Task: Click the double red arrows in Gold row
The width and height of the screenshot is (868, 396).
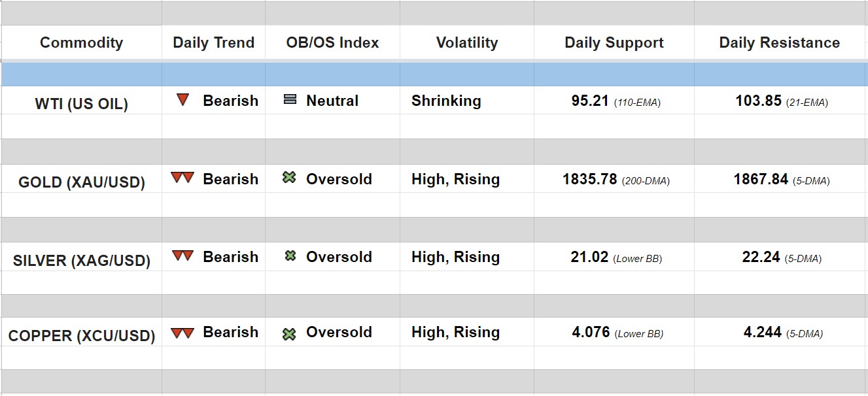Action: pos(182,178)
